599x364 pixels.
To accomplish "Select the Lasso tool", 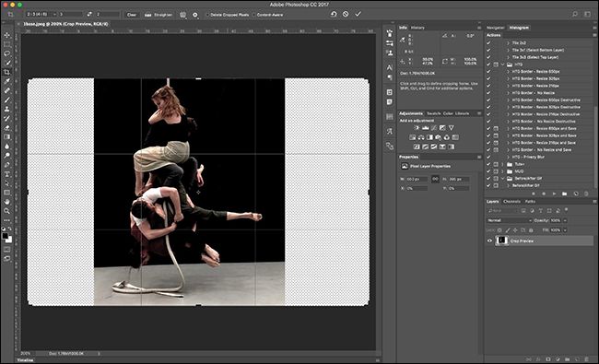I will click(6, 53).
